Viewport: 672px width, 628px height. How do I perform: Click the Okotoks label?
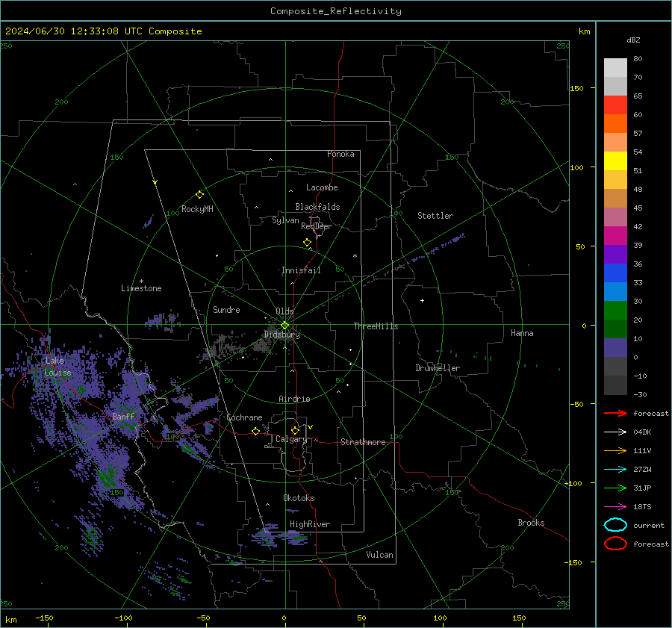pos(299,497)
